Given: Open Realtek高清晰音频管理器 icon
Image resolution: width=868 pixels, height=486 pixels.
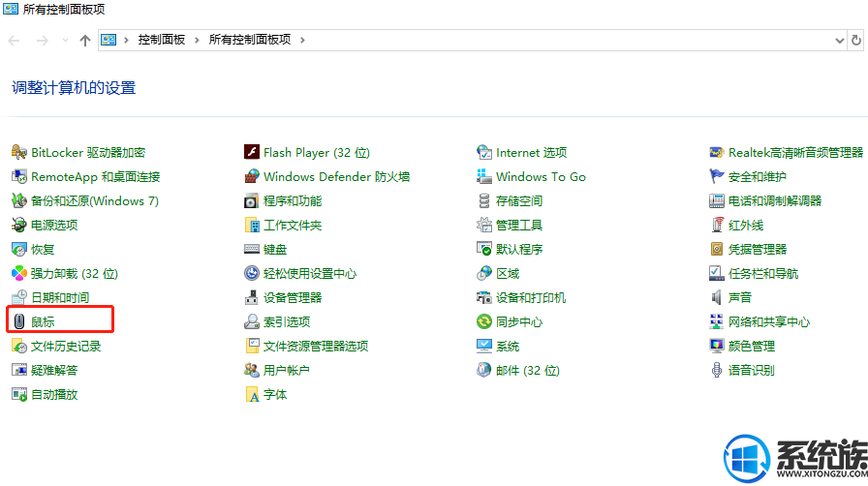Looking at the screenshot, I should click(x=716, y=152).
